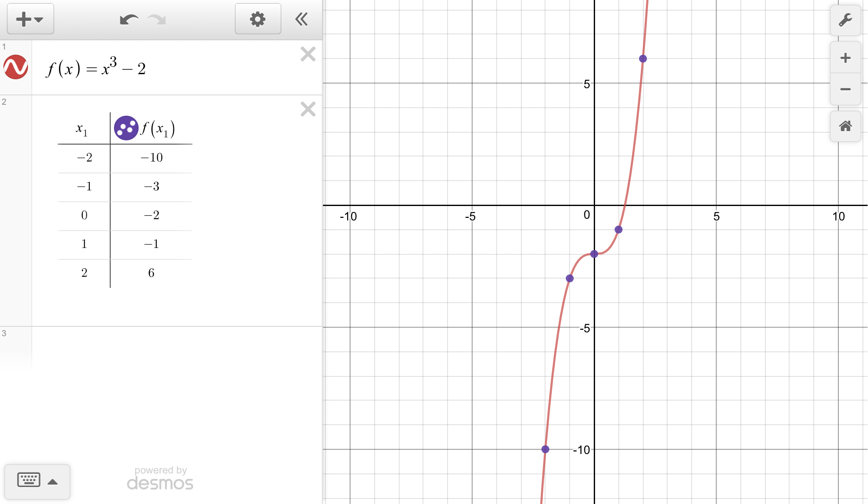Open the on-screen keypad
This screenshot has width=868, height=504.
29,481
